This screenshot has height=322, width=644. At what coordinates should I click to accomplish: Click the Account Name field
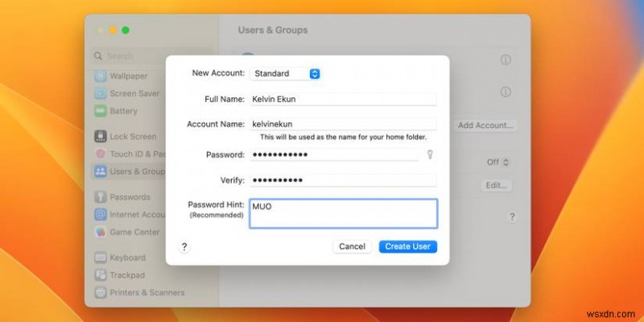click(x=343, y=124)
